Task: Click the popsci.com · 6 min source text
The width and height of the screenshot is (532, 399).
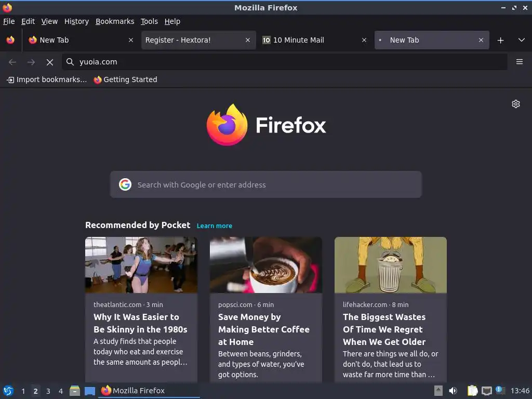Action: pos(246,304)
